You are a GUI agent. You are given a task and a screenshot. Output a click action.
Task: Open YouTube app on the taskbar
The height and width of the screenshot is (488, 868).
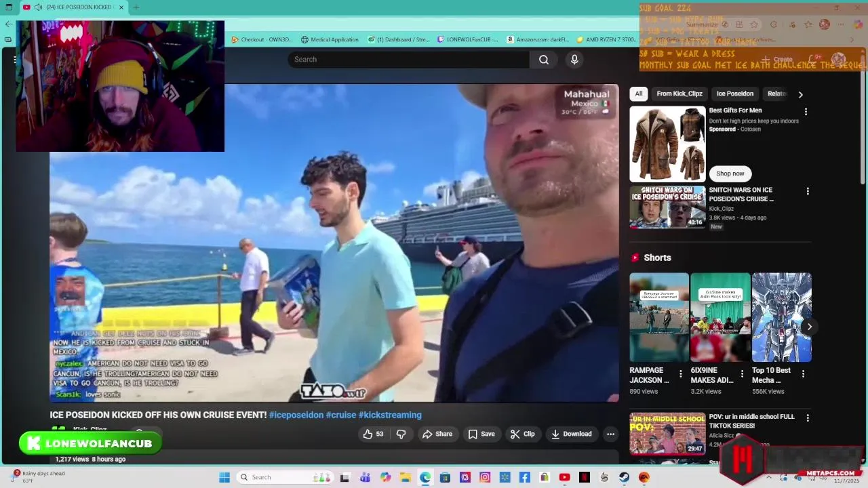[x=564, y=477]
